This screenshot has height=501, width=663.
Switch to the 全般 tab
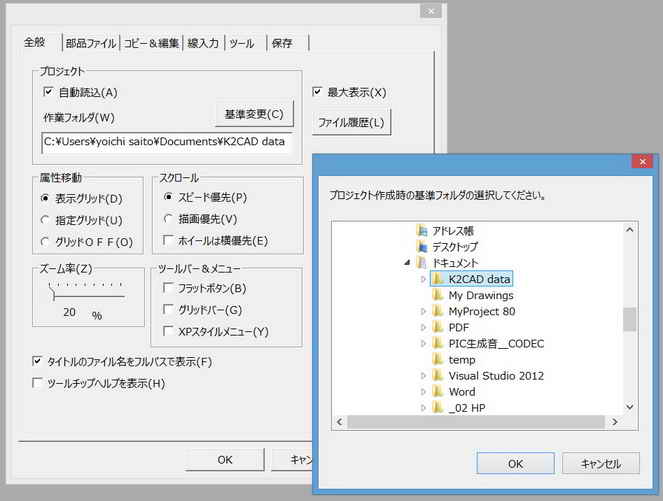(x=35, y=42)
